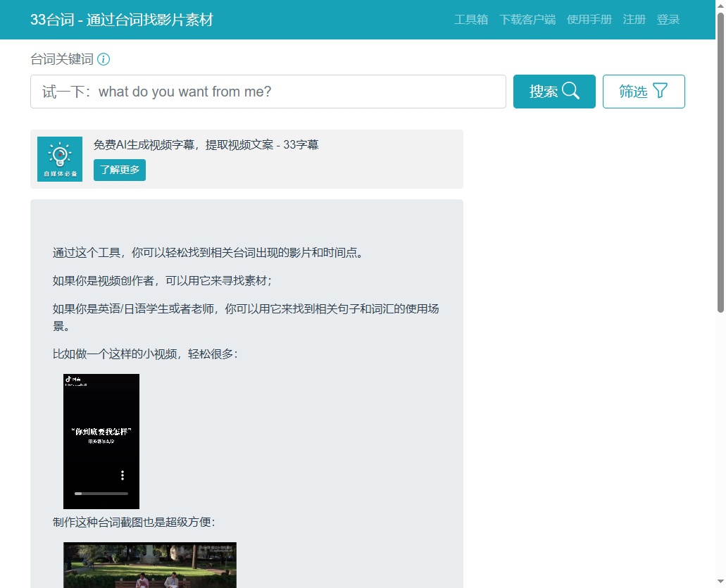Click the video preview progress bar
Screen dimensions: 726x588
(x=101, y=494)
